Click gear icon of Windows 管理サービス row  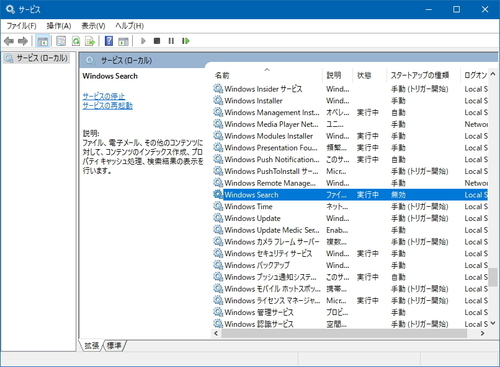click(218, 312)
